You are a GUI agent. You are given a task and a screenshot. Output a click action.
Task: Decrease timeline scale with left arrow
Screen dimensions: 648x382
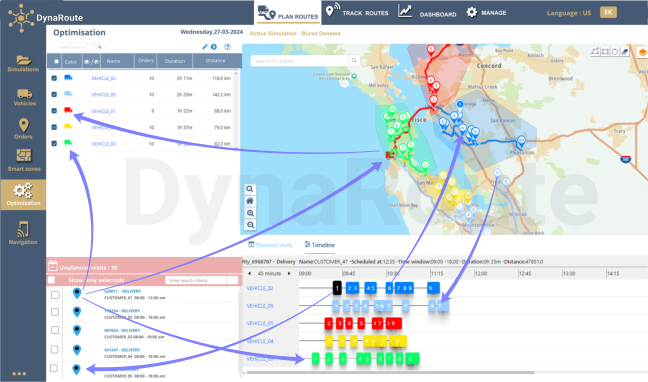click(x=249, y=273)
